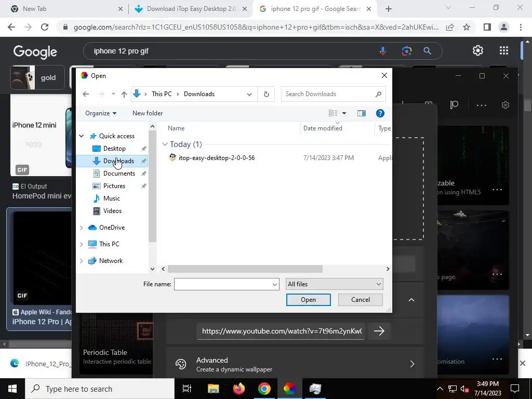Search by image with Google Lens
Viewport: 532px width, 399px height.
[x=406, y=51]
